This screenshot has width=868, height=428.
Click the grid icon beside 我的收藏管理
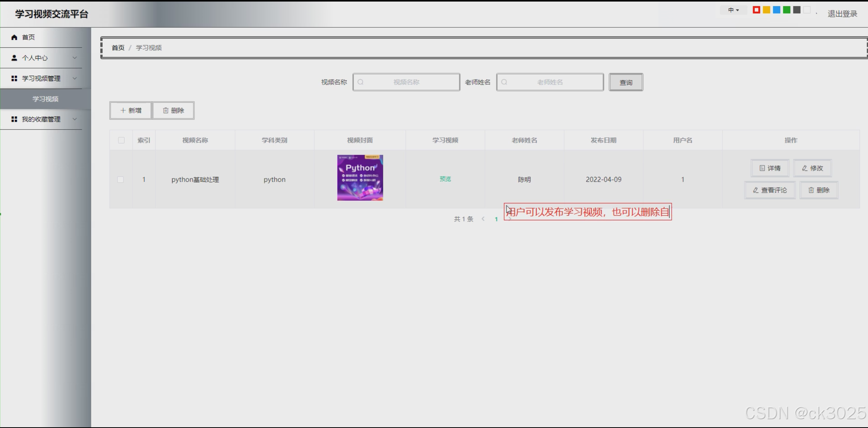[x=14, y=119]
